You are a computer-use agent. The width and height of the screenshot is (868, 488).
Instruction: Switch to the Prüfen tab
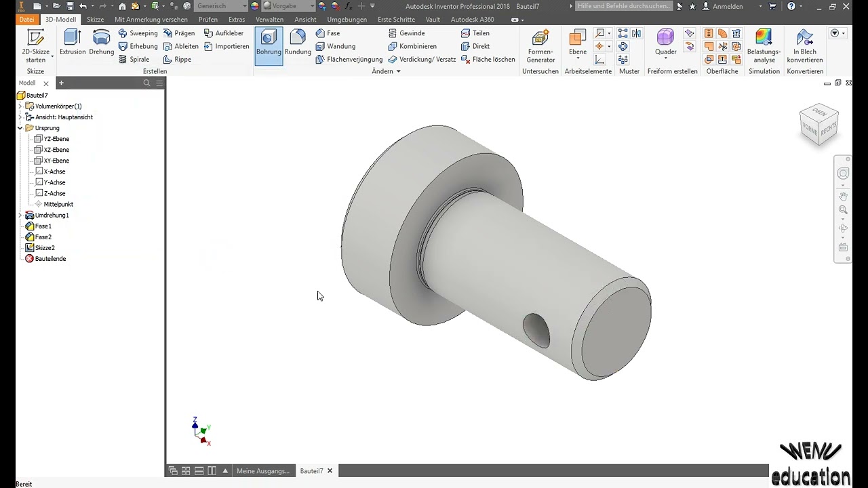pyautogui.click(x=208, y=20)
